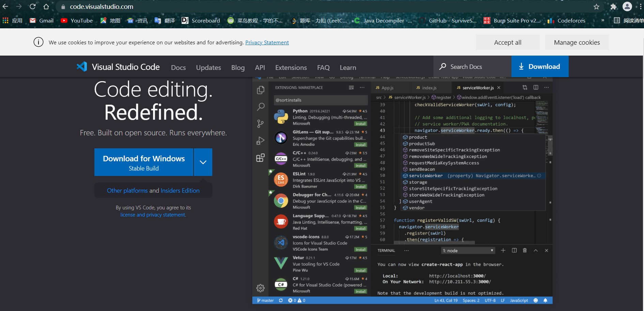Open the Chrome profile avatar icon
644x311 pixels.
tap(627, 6)
